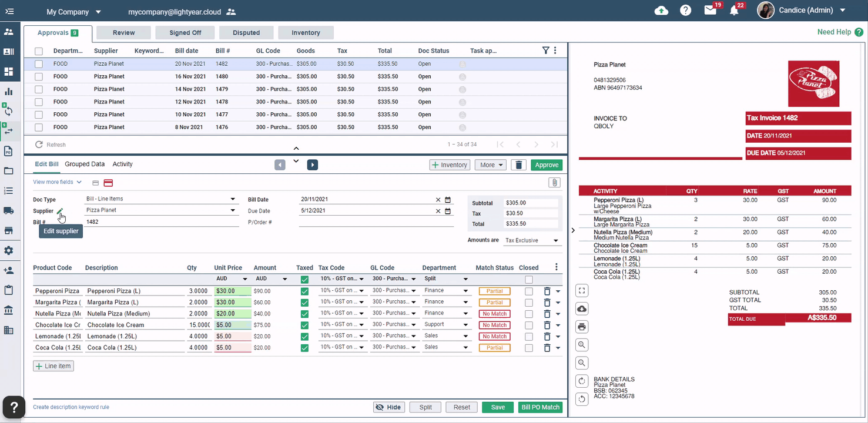Delete bill using trash icon near Approve
The image size is (868, 423).
coord(518,165)
